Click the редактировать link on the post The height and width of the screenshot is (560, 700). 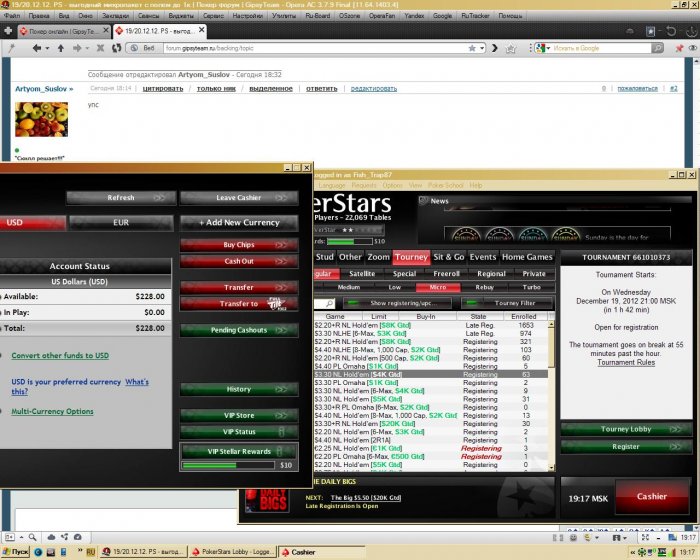pyautogui.click(x=374, y=89)
